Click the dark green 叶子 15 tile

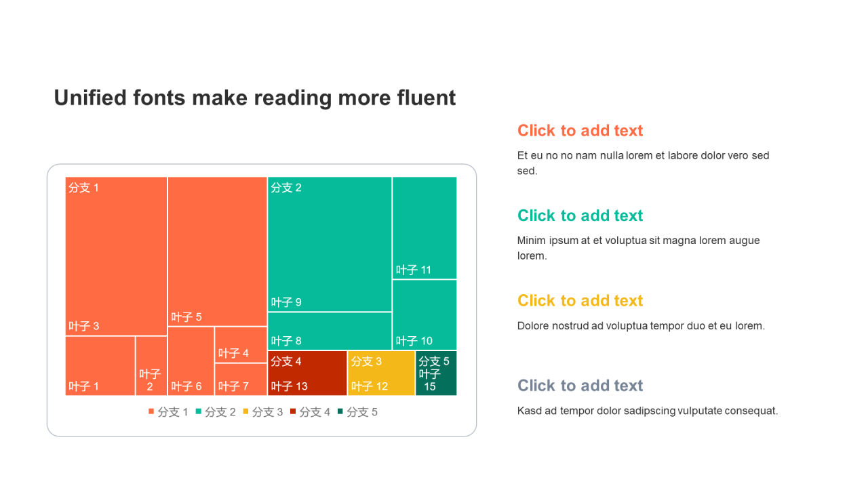point(436,373)
